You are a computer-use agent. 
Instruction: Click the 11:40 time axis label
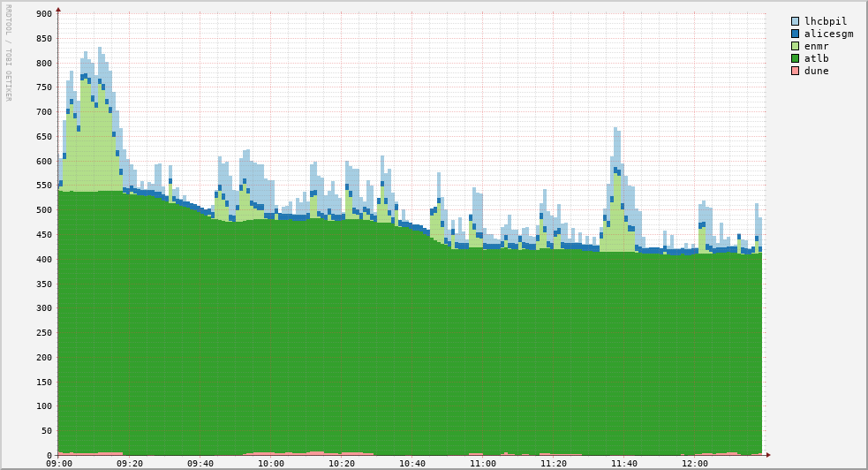(624, 463)
